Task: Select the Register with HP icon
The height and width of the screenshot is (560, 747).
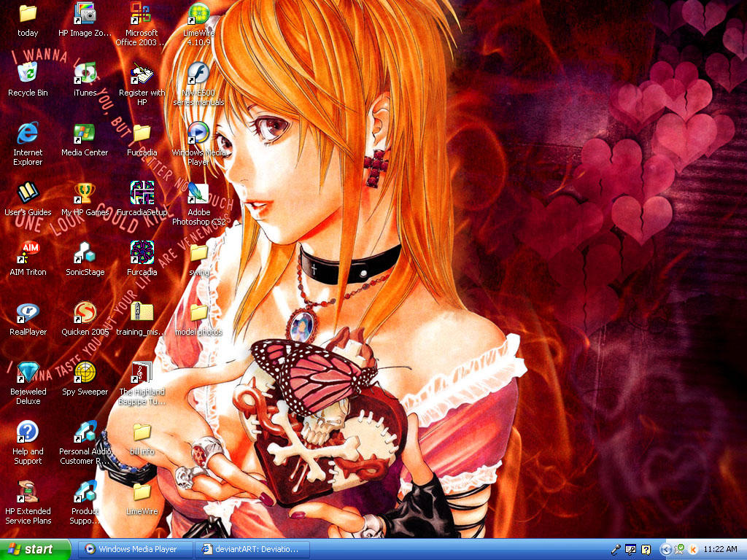Action: tap(142, 74)
